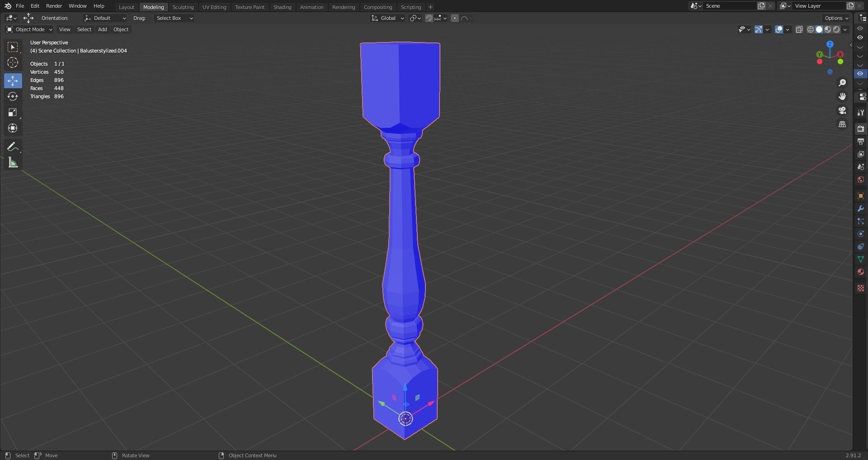Activate the Annotate pencil tool

click(x=13, y=147)
